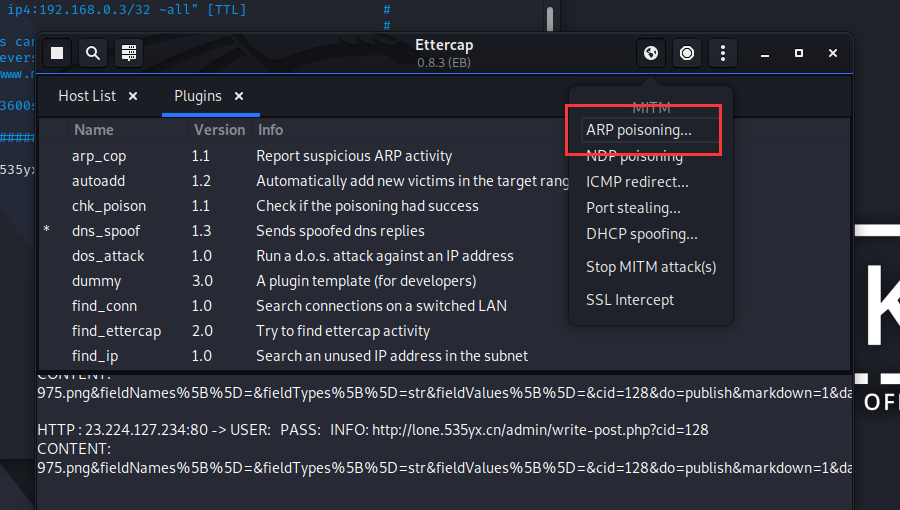Select ARP poisoning from MITM menu
The height and width of the screenshot is (510, 900).
click(x=638, y=130)
